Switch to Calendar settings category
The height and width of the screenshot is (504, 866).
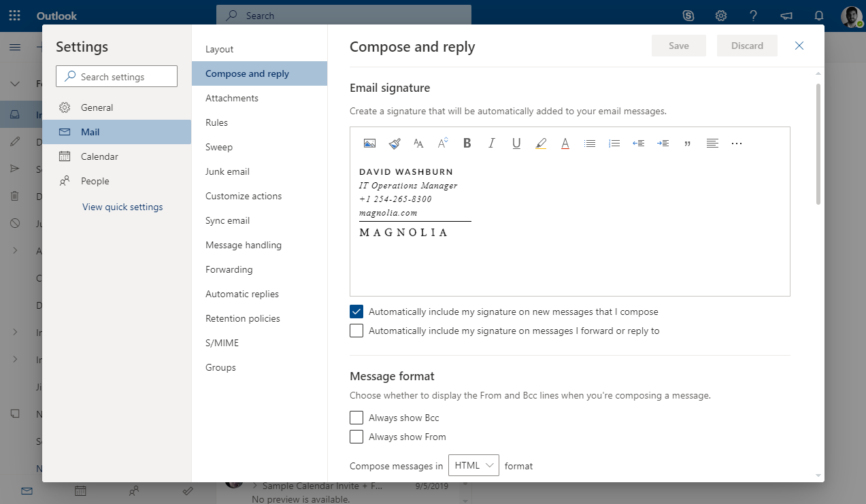[x=99, y=156]
